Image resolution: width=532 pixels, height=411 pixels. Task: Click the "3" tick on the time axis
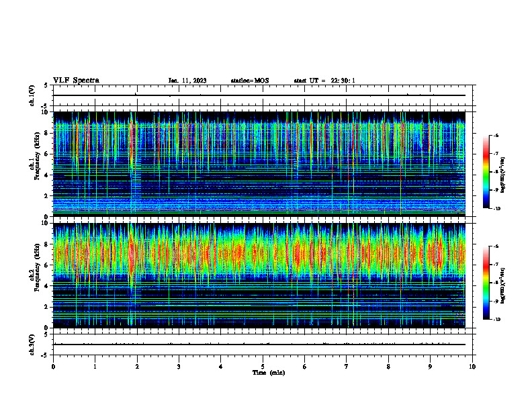click(179, 367)
